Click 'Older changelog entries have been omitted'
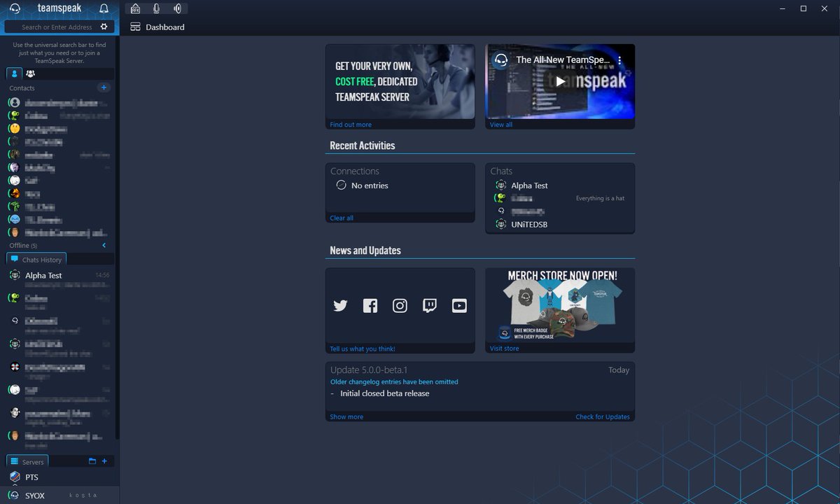840x504 pixels. [x=394, y=382]
